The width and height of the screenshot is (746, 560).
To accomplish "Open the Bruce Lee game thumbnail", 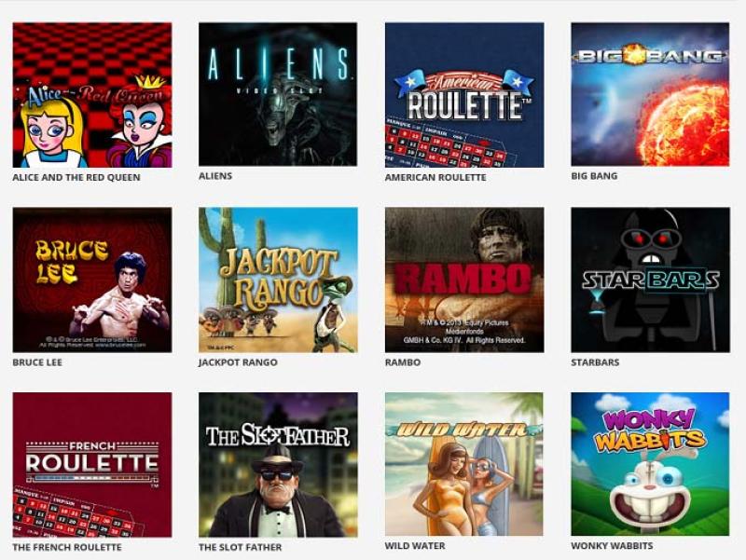I will coord(92,280).
